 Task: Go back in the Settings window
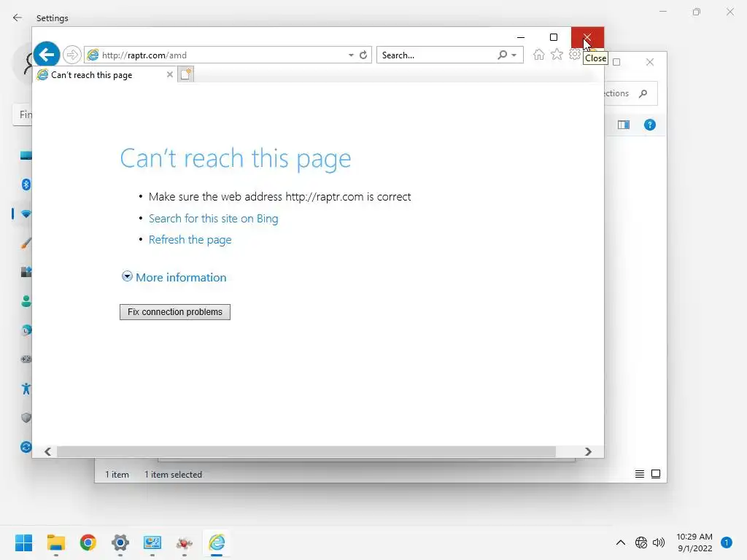18,17
